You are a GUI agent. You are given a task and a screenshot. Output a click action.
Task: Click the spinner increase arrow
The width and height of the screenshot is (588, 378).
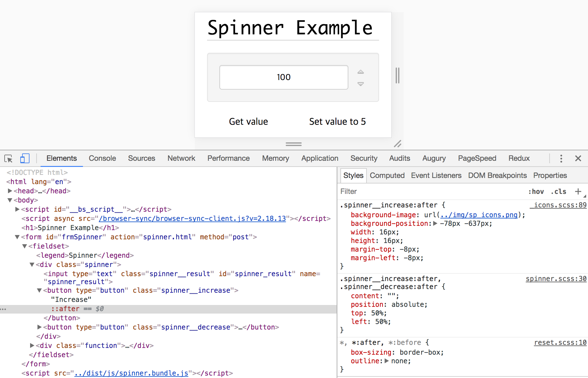click(x=361, y=72)
